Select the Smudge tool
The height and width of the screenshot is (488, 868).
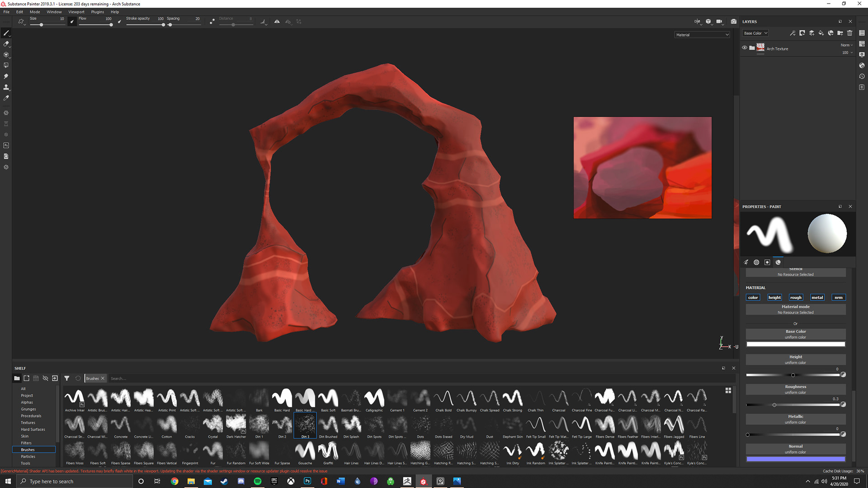pyautogui.click(x=6, y=76)
